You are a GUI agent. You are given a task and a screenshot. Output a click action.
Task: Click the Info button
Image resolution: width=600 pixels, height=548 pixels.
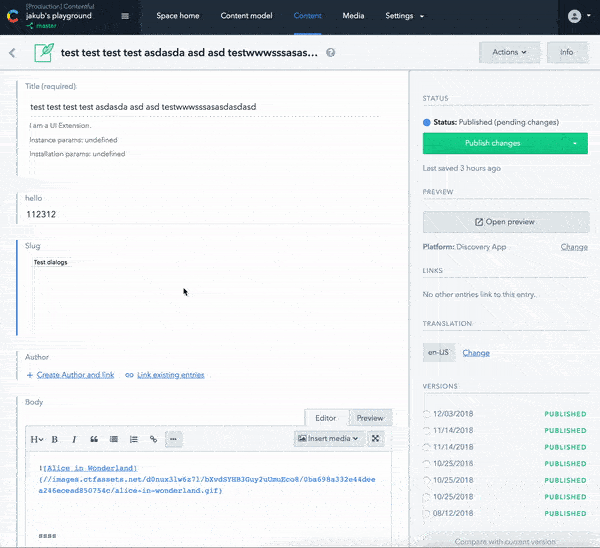pyautogui.click(x=567, y=52)
